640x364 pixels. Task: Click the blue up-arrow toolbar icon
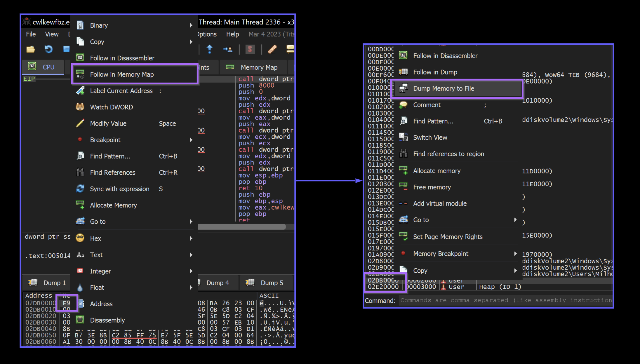(209, 49)
